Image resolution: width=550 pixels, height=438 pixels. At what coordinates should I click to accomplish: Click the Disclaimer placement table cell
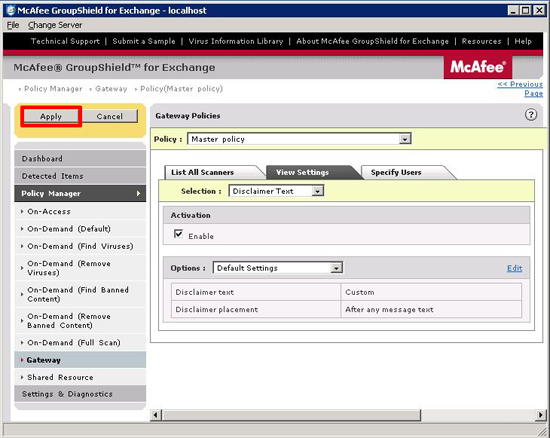[x=256, y=309]
